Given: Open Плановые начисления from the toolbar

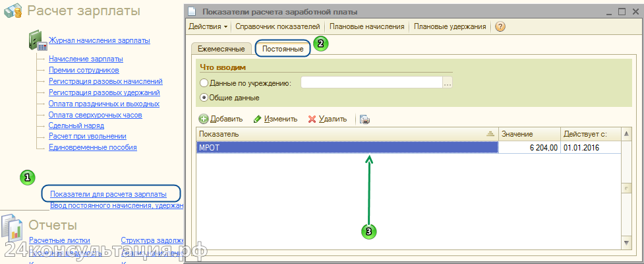Looking at the screenshot, I should [366, 27].
